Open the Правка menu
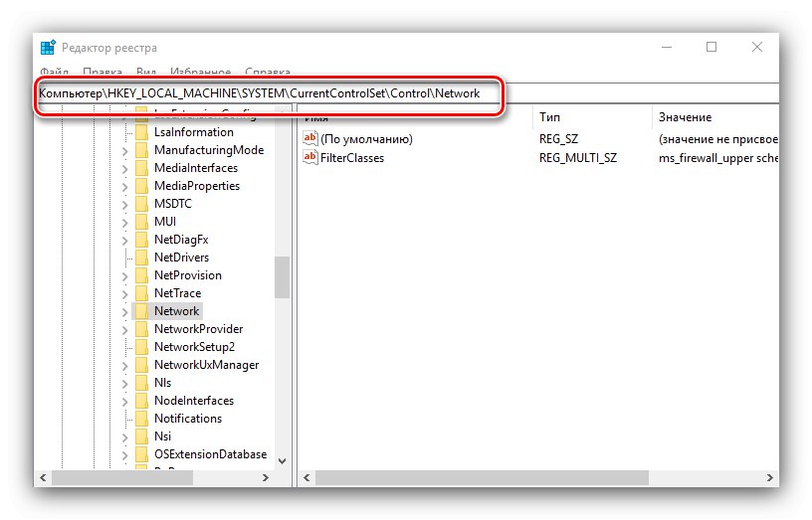This screenshot has width=812, height=520. [102, 72]
